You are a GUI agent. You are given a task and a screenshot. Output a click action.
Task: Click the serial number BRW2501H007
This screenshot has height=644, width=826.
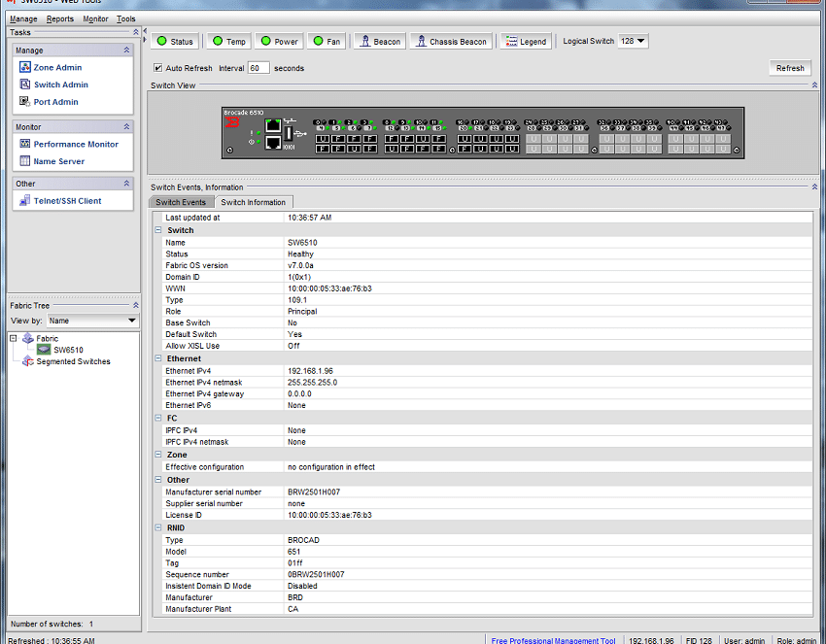[x=314, y=491]
